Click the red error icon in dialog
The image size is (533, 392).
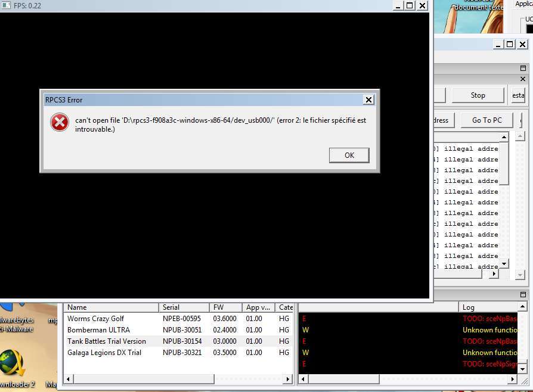[60, 123]
